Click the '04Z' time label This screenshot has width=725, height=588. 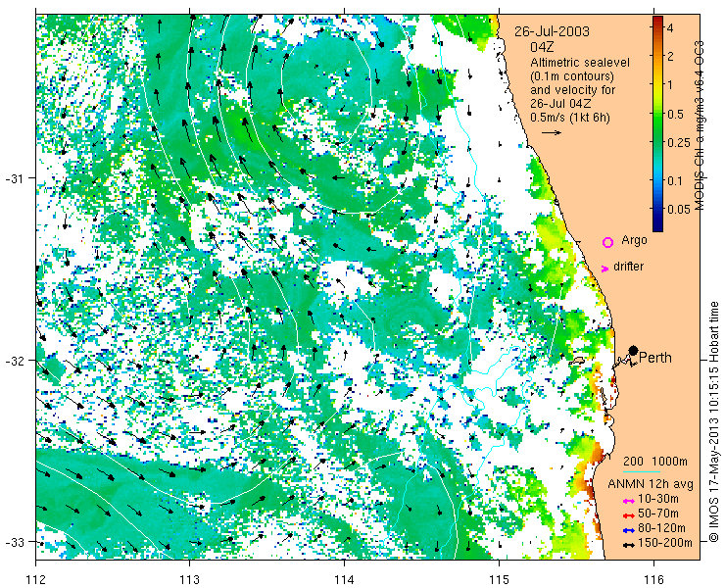543,47
